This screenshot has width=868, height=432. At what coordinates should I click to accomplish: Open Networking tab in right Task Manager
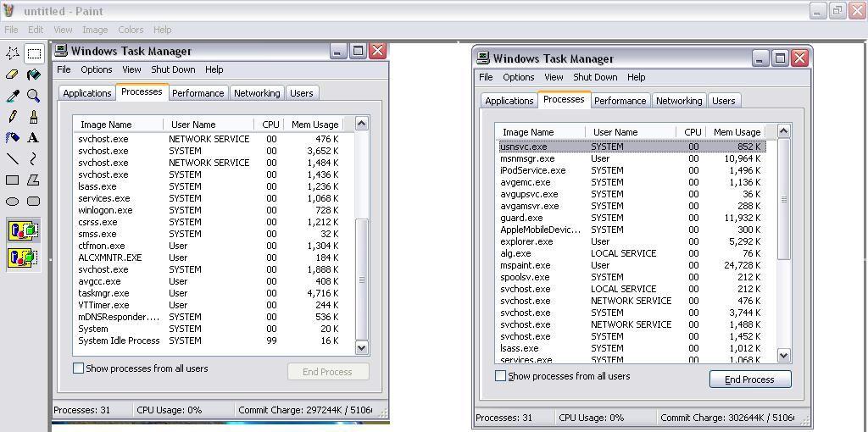point(679,102)
